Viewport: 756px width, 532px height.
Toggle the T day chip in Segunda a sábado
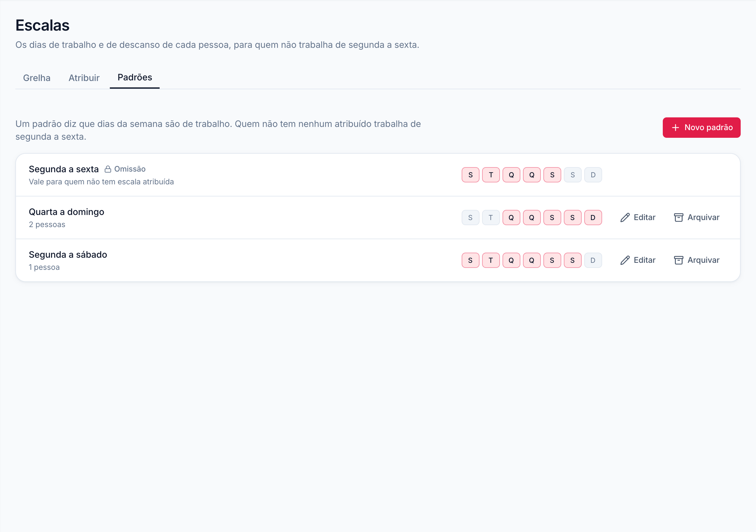click(491, 260)
